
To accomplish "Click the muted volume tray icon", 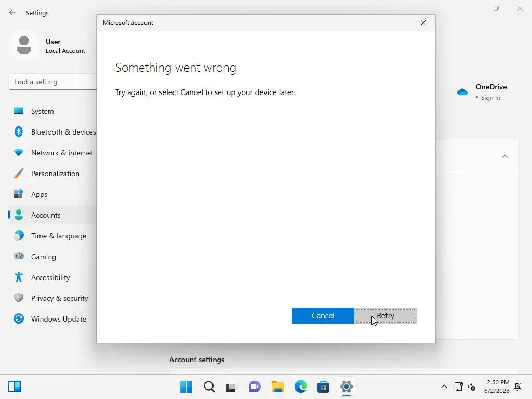I will point(472,387).
